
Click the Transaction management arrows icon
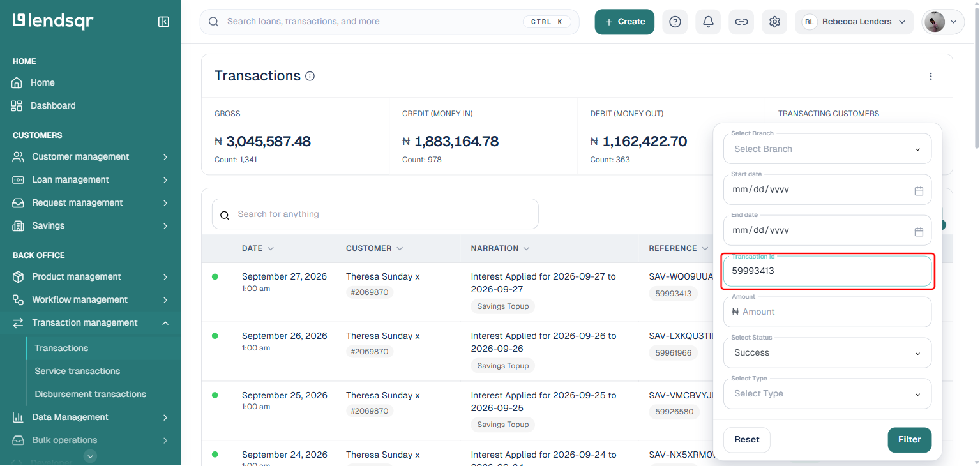(19, 323)
